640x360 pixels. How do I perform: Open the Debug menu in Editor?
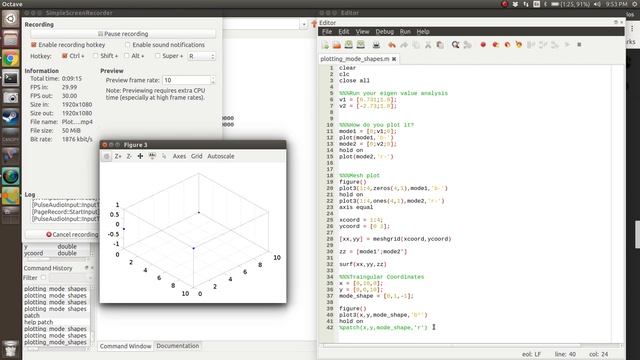click(384, 31)
